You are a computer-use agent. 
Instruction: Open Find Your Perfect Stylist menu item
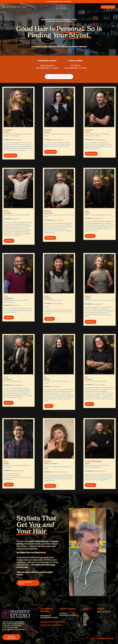pyautogui.click(x=14, y=7)
